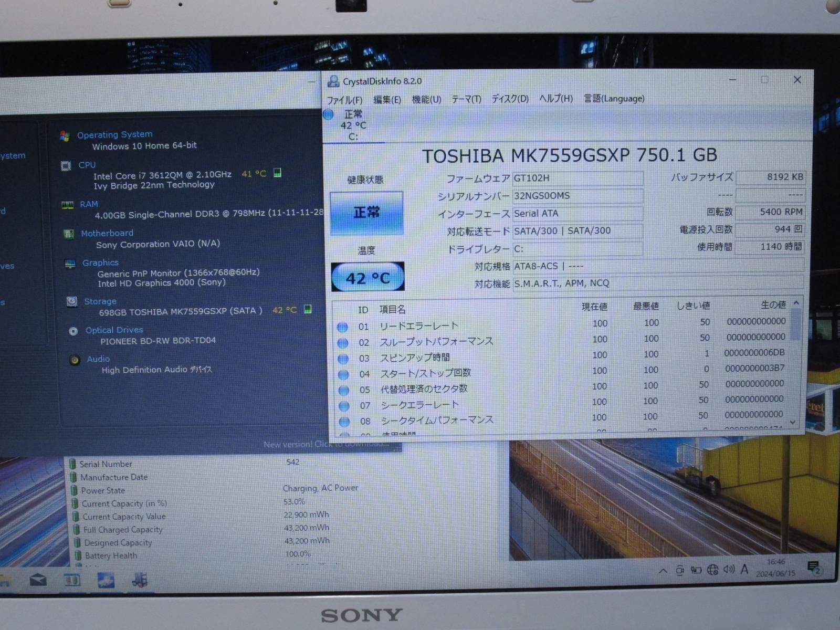The image size is (840, 630).
Task: Click the 正常 health status button
Action: click(366, 213)
